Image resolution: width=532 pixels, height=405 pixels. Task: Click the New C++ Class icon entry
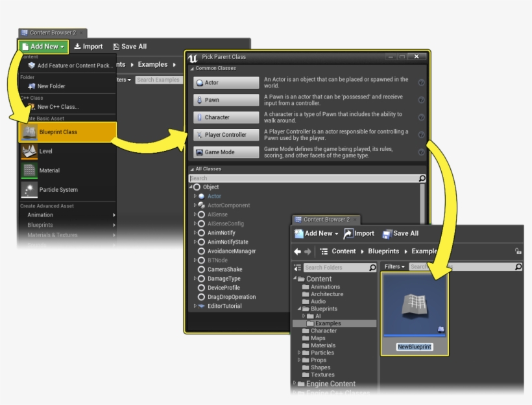[x=31, y=107]
